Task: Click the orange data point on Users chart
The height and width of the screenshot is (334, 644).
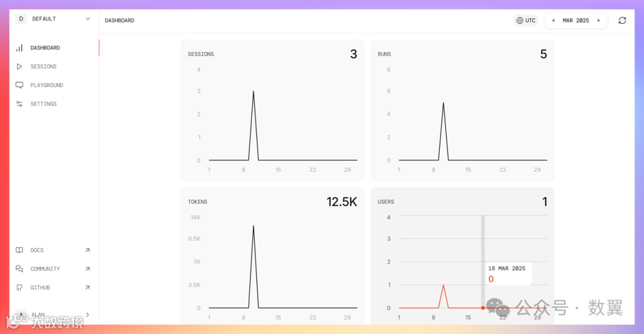Action: (483, 308)
